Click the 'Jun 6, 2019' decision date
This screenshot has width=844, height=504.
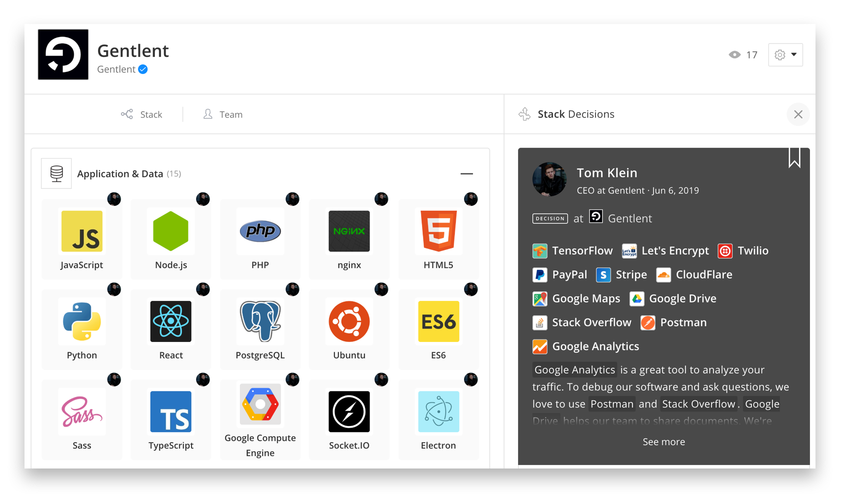[675, 190]
